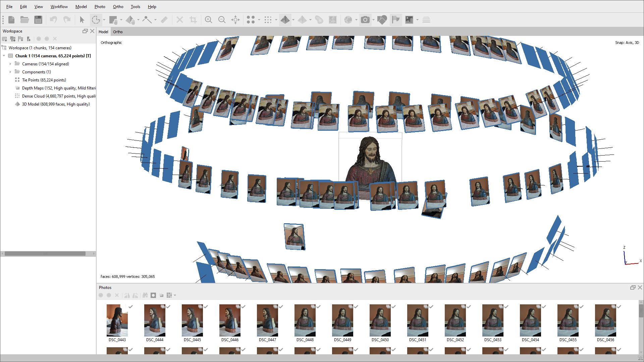The height and width of the screenshot is (362, 644).
Task: Save the project with the floppy disk icon
Action: (x=38, y=20)
